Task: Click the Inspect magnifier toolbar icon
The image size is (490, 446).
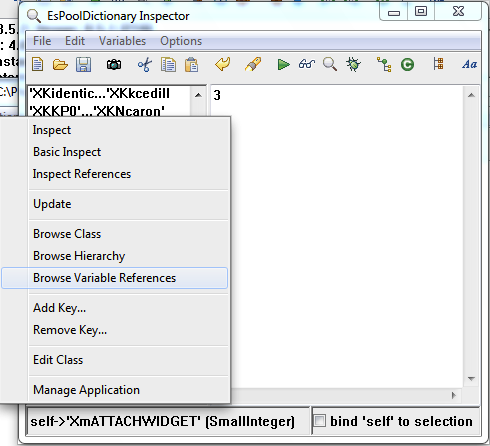Action: (330, 64)
